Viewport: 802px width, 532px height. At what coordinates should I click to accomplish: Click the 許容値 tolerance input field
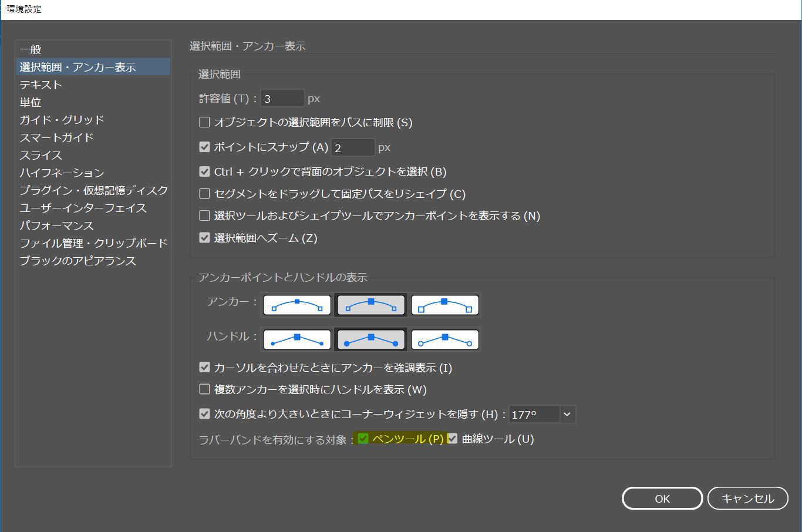pyautogui.click(x=282, y=99)
